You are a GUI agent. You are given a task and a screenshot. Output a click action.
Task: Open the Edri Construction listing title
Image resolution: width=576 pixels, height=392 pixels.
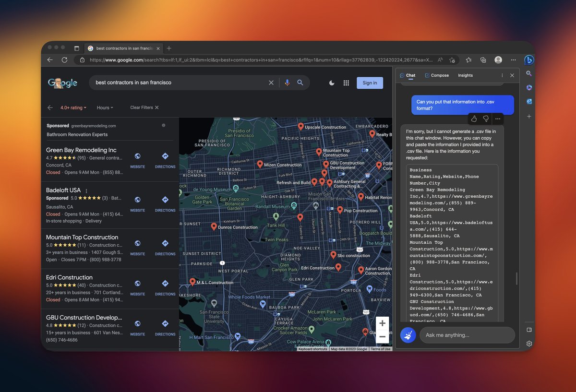point(69,277)
